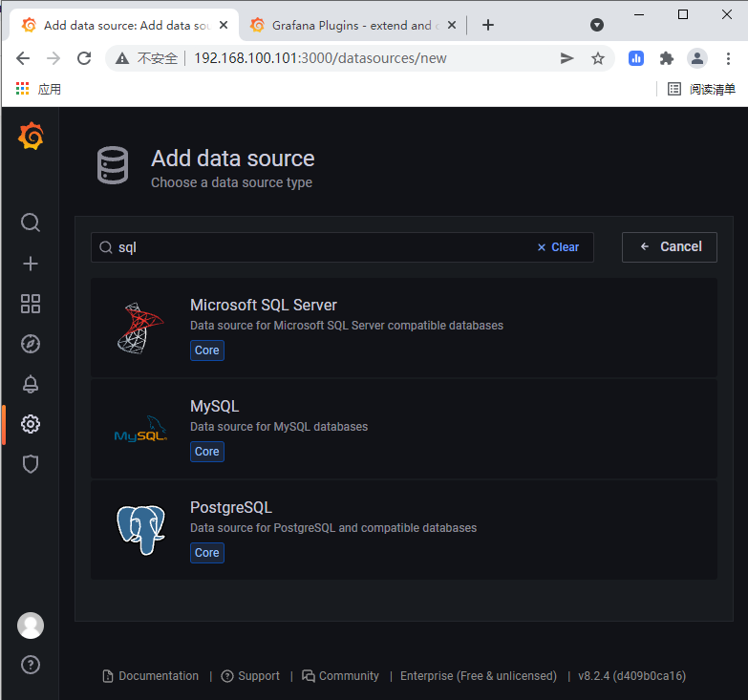
Task: Open the user profile avatar in sidebar
Action: (31, 626)
